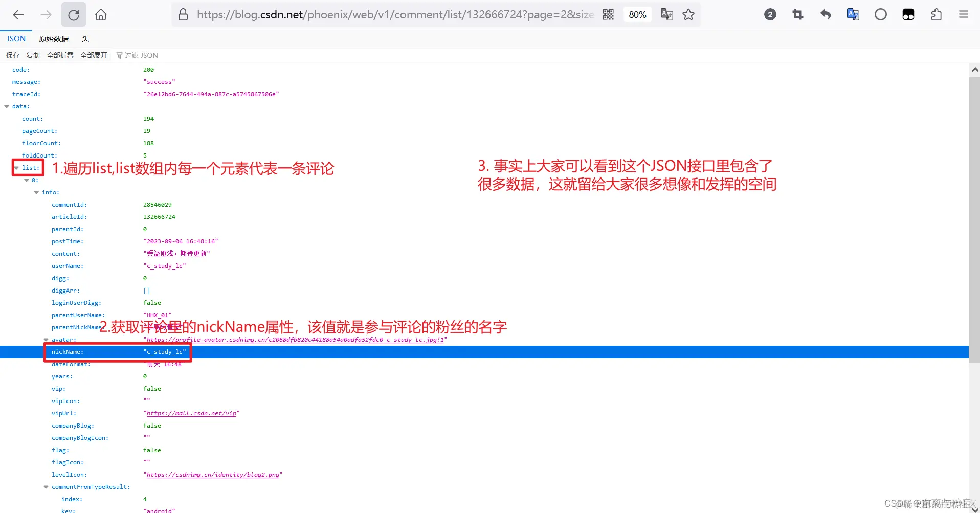Reload the current page

pyautogui.click(x=74, y=15)
